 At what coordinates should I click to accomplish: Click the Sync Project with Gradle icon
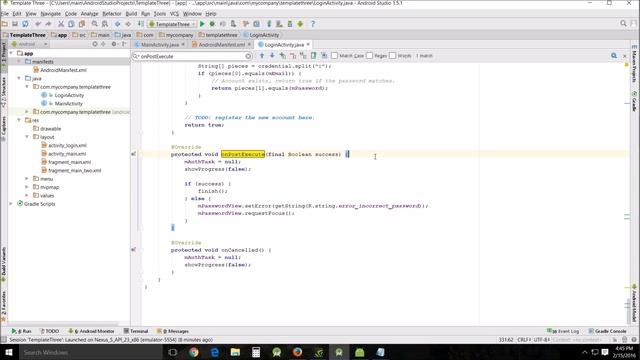click(269, 24)
